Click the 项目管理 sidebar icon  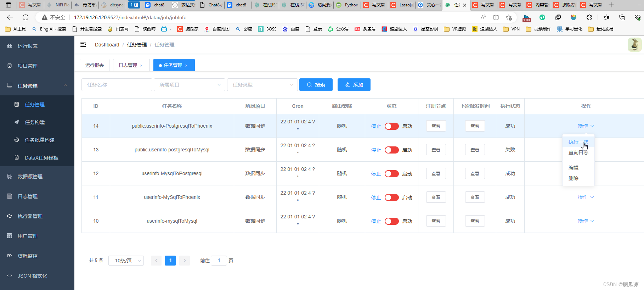point(10,66)
